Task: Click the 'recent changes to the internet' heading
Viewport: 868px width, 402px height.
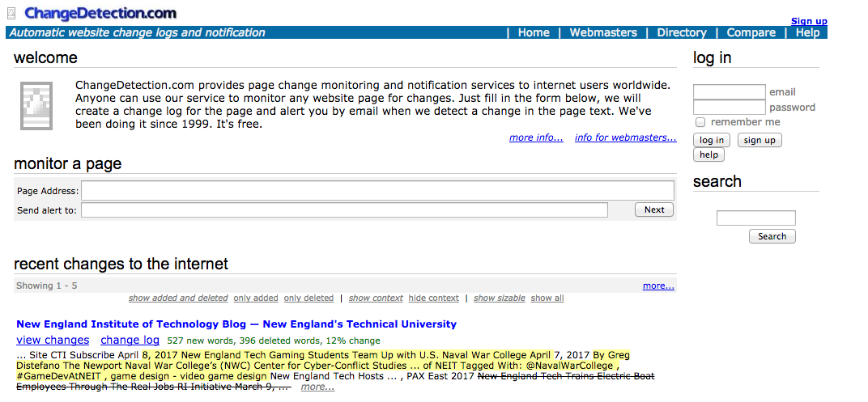Action: [x=121, y=264]
